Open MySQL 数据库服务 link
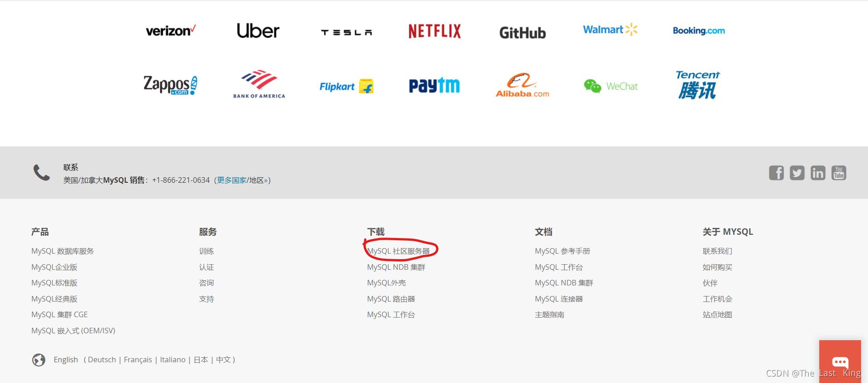868x383 pixels. [63, 251]
